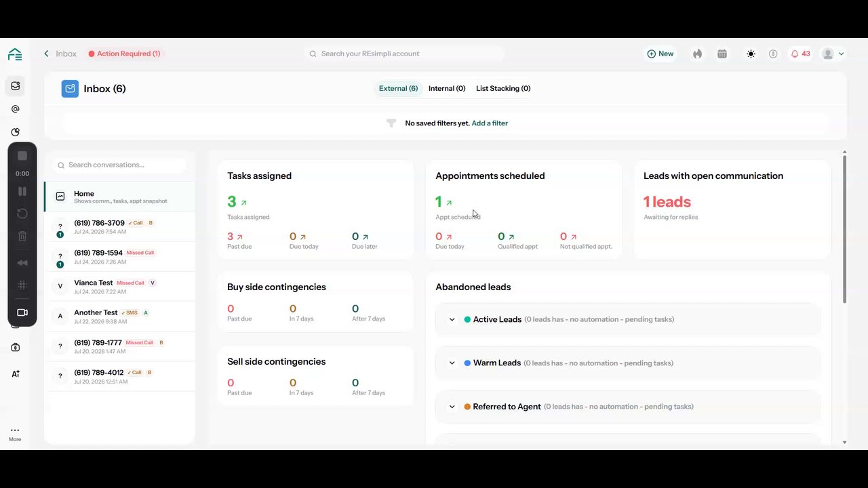
Task: Click the New button
Action: [x=660, y=54]
